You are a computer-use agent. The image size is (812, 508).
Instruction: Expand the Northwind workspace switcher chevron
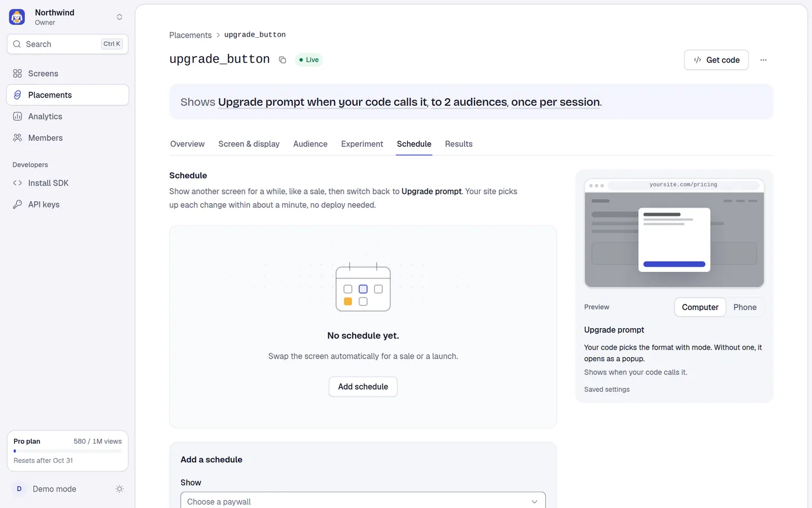click(x=119, y=17)
